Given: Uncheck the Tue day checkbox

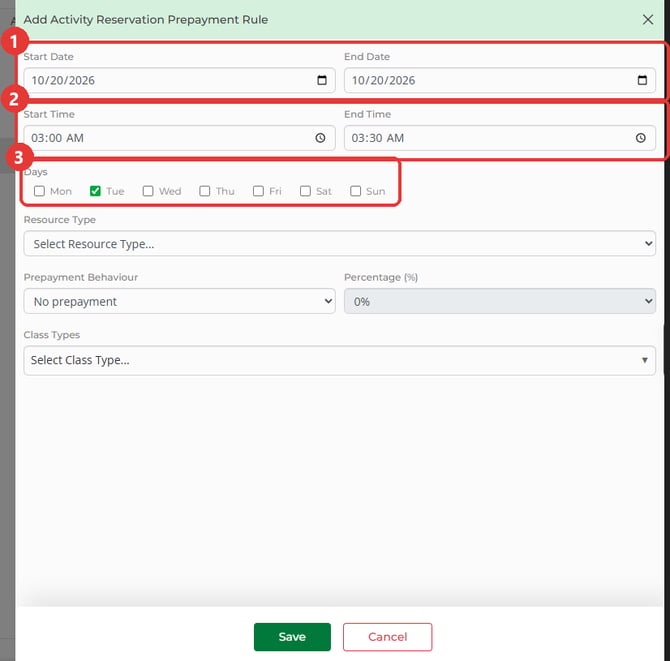Looking at the screenshot, I should pyautogui.click(x=95, y=191).
